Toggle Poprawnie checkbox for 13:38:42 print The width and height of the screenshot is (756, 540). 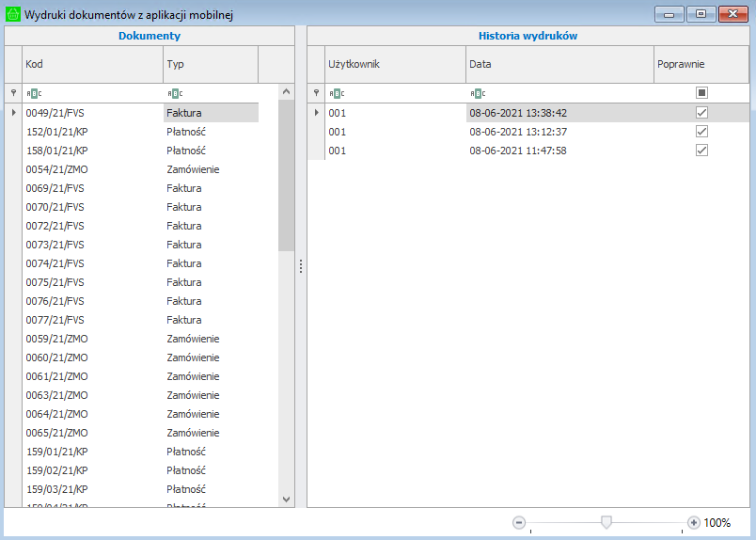[x=701, y=113]
